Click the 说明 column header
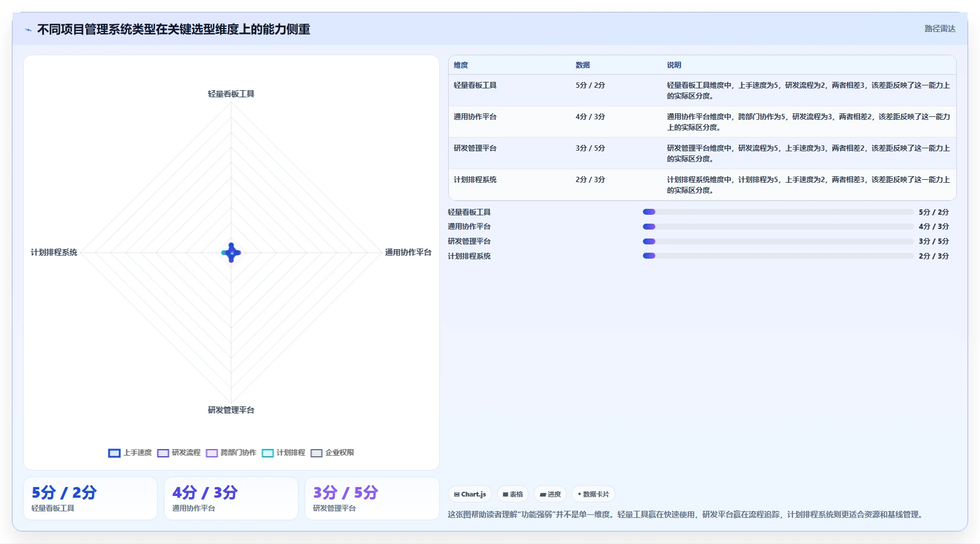 click(674, 65)
